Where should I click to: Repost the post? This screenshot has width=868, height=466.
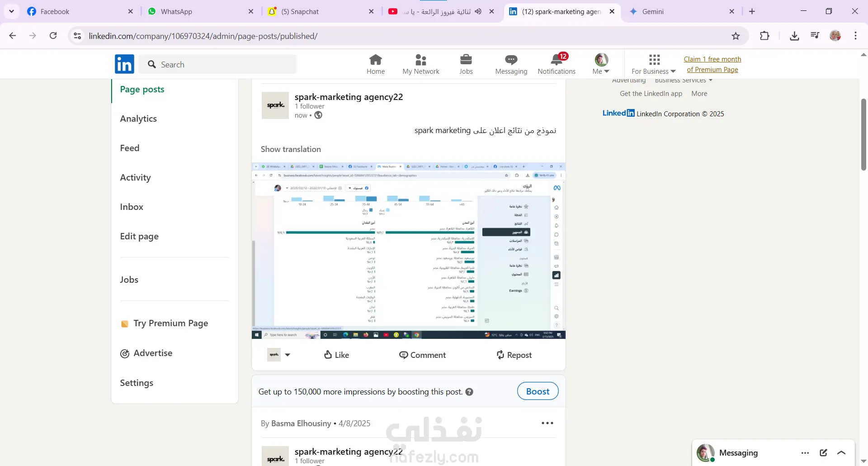point(514,355)
